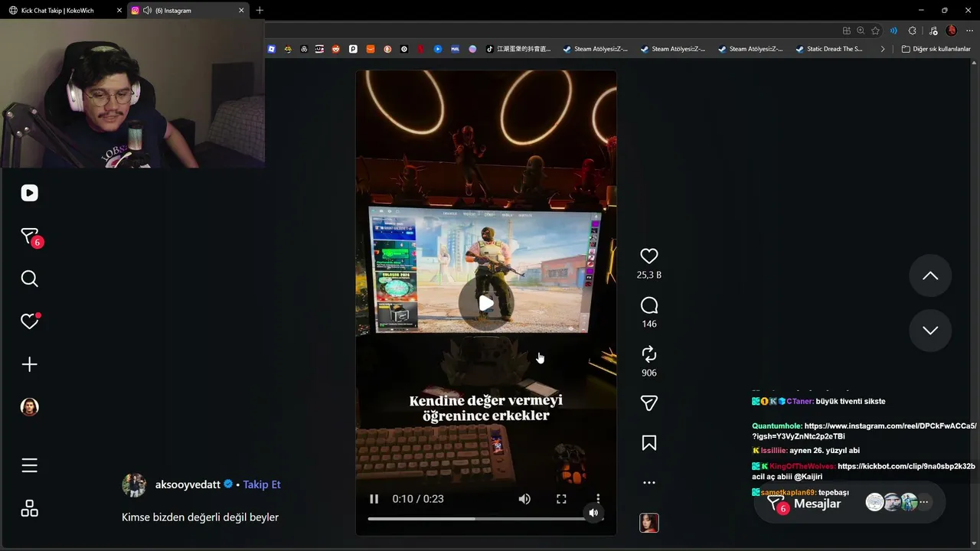Open more options in the Mesajlar pill
Image resolution: width=980 pixels, height=551 pixels.
pos(924,502)
